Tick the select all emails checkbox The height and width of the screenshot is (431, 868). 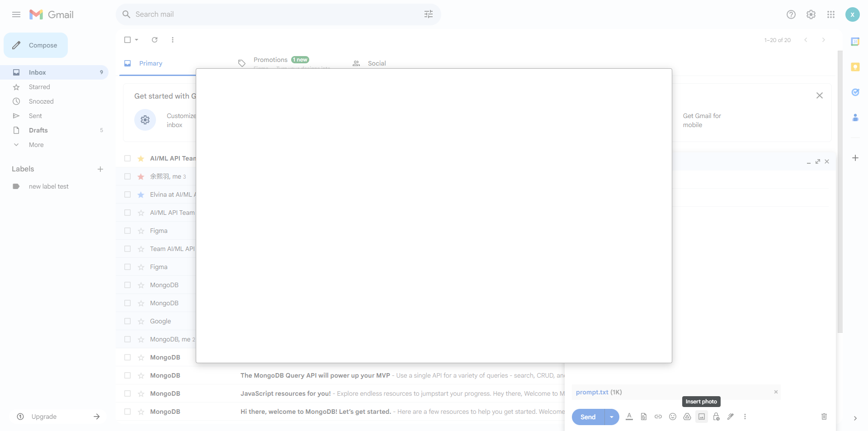click(127, 40)
